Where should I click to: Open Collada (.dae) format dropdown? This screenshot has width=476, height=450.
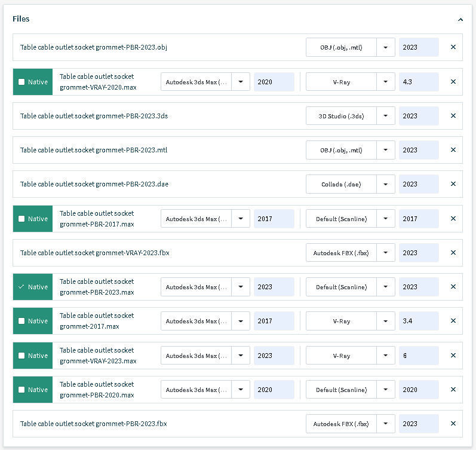[386, 184]
